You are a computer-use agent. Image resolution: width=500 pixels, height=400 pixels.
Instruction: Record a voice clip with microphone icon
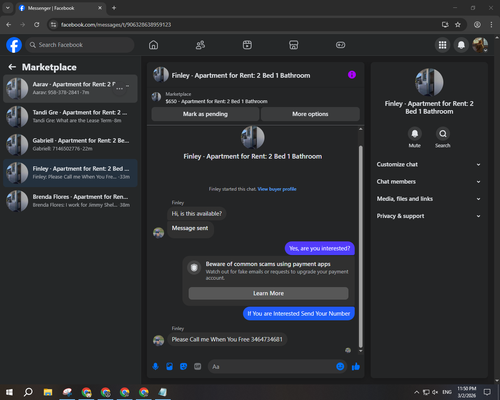tap(155, 367)
